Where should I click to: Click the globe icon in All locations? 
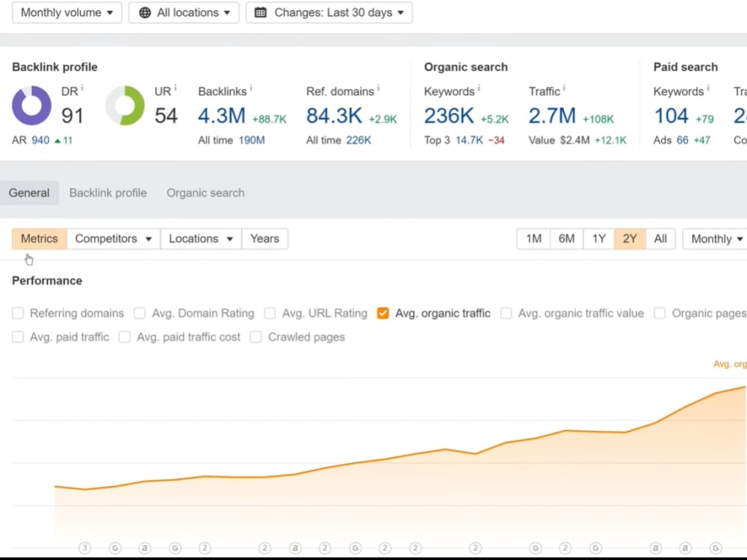pyautogui.click(x=145, y=13)
